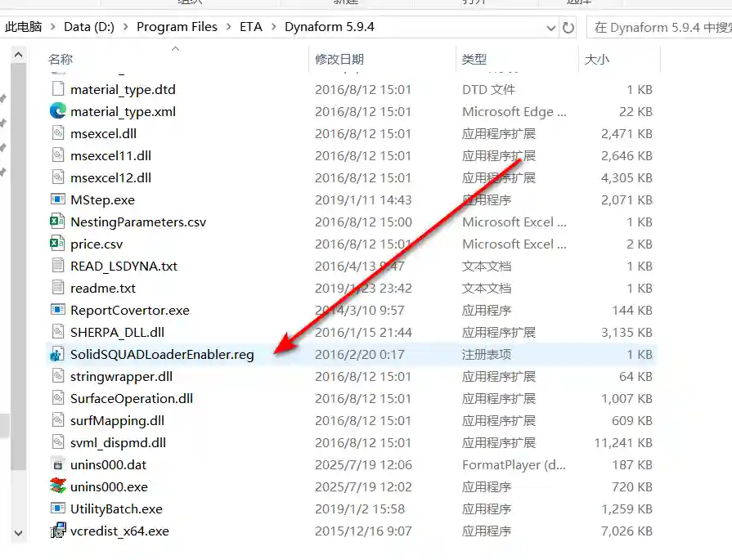This screenshot has width=732, height=560.
Task: Select the material_type.xml Edge icon
Action: pyautogui.click(x=57, y=111)
